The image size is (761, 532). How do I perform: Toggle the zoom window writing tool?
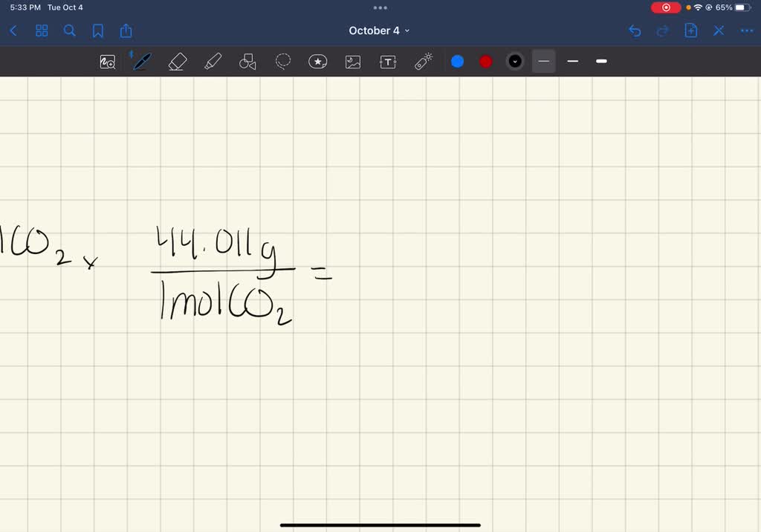(x=108, y=62)
